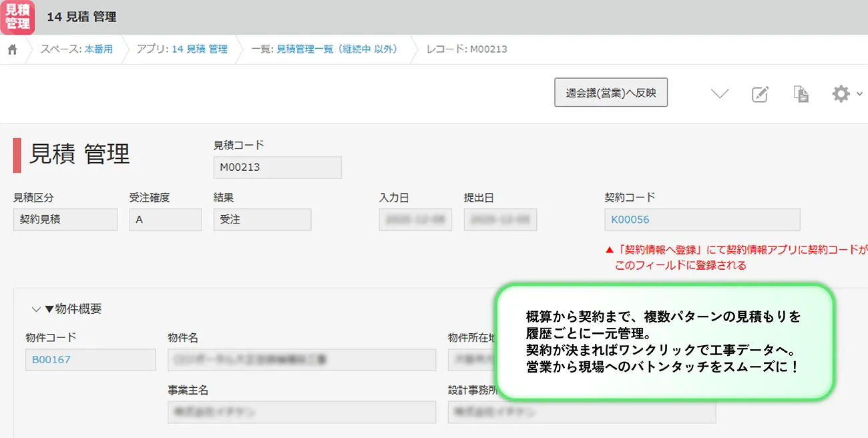Click the blurred 事業主名 field
Image resolution: width=868 pixels, height=438 pixels.
pos(301,412)
